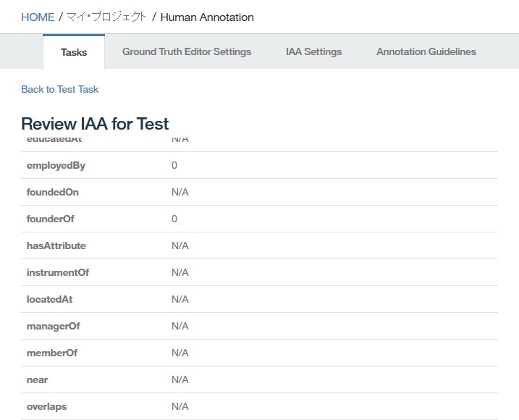
Task: Go to HOME breadcrumb link
Action: click(x=38, y=17)
